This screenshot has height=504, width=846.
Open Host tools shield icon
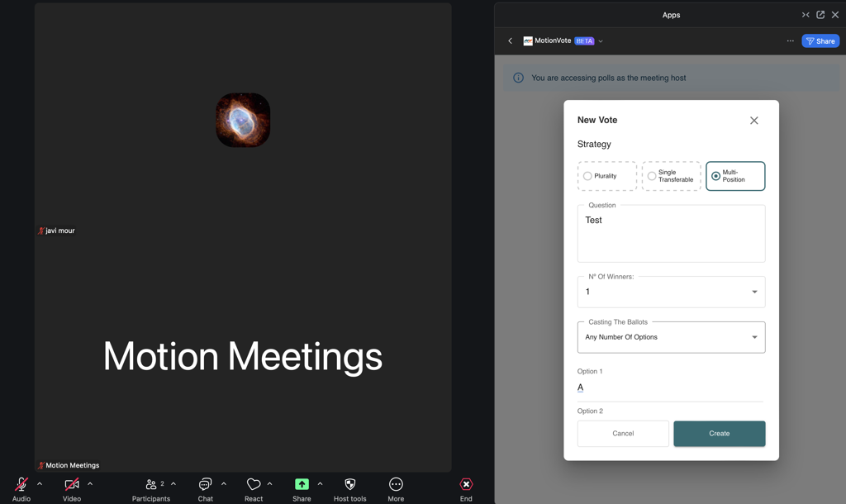[x=349, y=485]
